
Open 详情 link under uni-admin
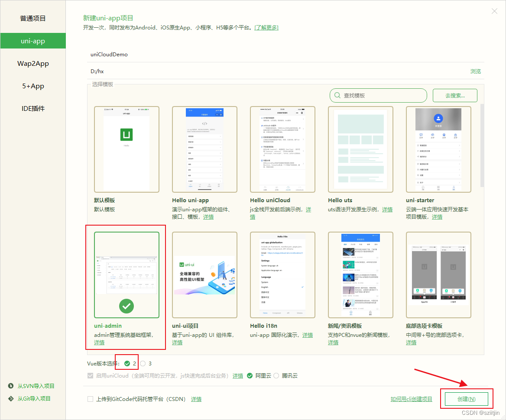pyautogui.click(x=99, y=342)
